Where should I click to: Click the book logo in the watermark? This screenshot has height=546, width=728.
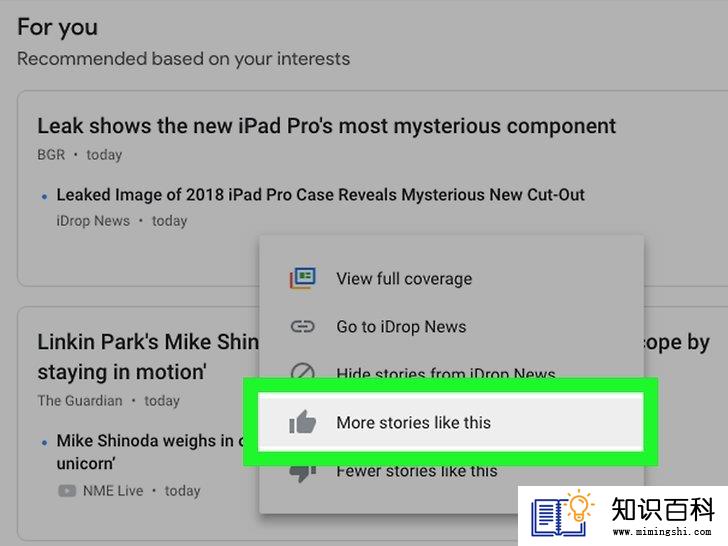tap(562, 515)
